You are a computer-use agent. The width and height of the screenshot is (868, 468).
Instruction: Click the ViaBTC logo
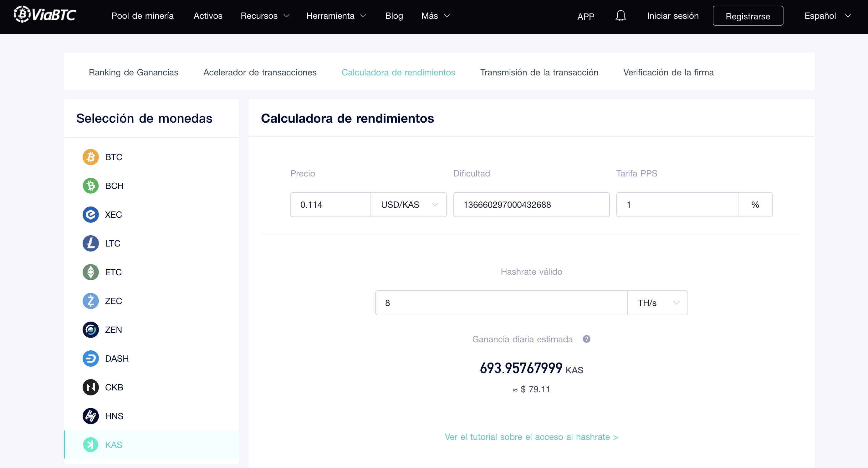coord(45,15)
